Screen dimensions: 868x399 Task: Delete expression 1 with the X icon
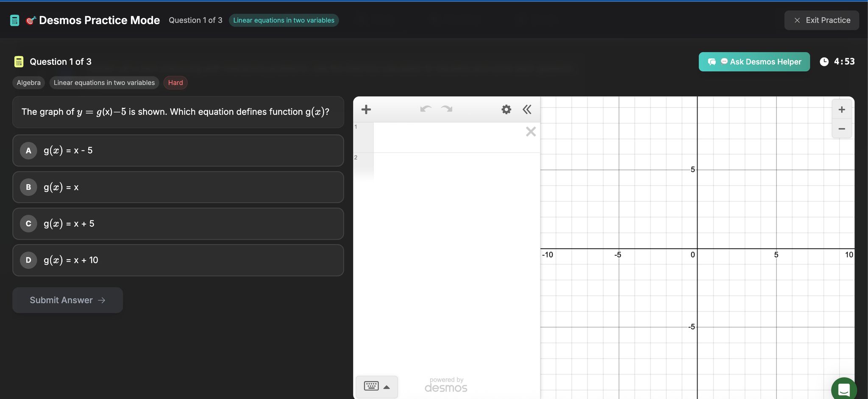pyautogui.click(x=531, y=132)
